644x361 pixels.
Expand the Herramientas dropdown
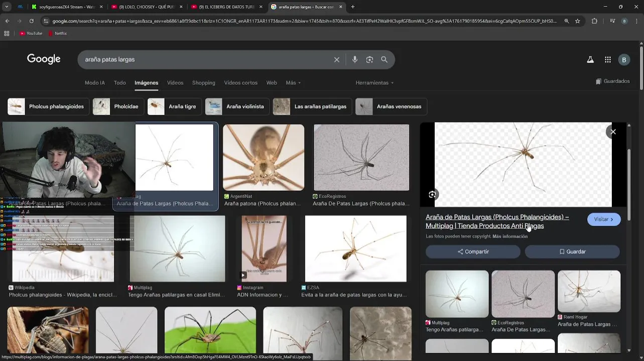coord(374,83)
